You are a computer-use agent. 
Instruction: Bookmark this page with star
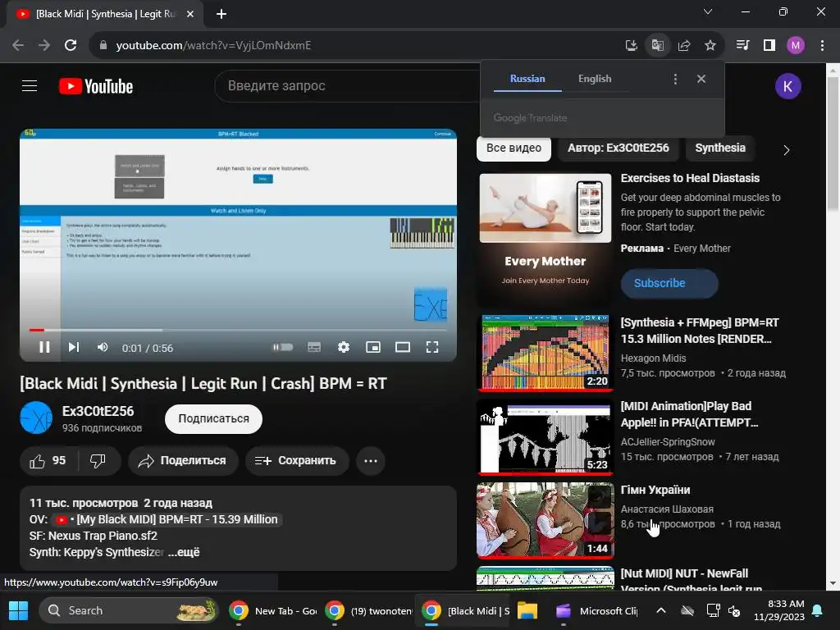[710, 46]
